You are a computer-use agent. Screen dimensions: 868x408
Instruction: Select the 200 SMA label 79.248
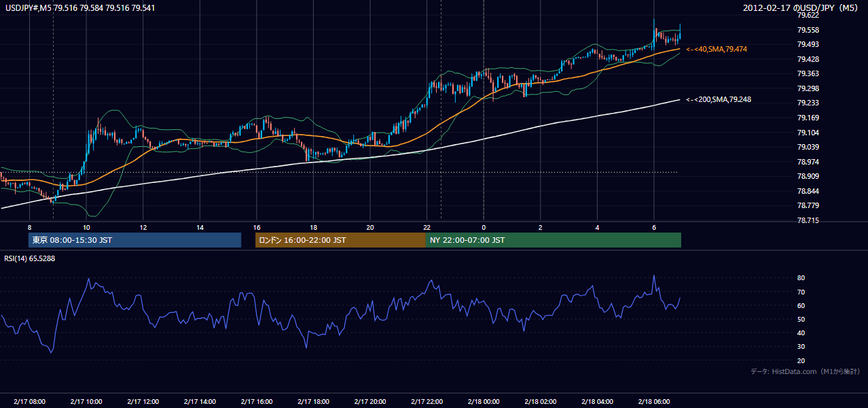tap(718, 100)
